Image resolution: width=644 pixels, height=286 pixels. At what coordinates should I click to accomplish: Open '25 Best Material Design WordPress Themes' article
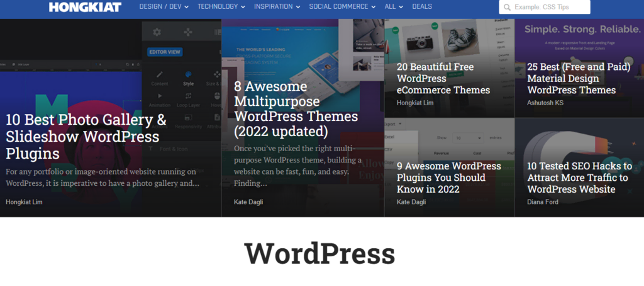coord(579,78)
